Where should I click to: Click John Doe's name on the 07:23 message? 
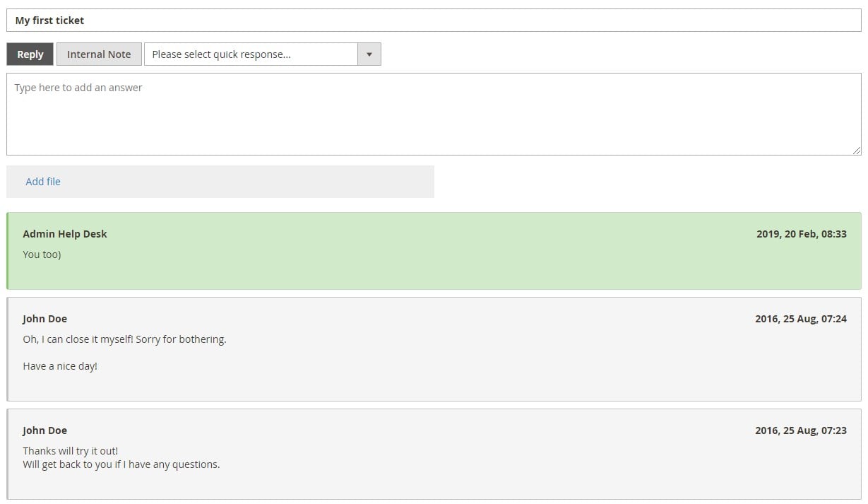[45, 430]
